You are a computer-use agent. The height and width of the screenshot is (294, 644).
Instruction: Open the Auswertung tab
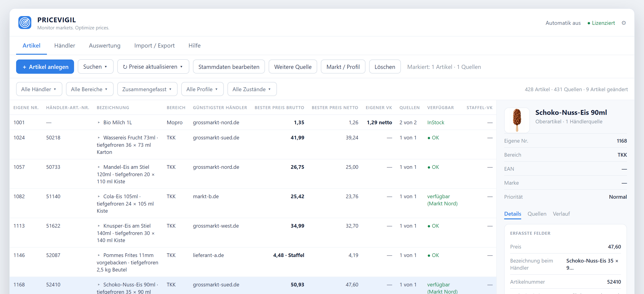tap(104, 45)
